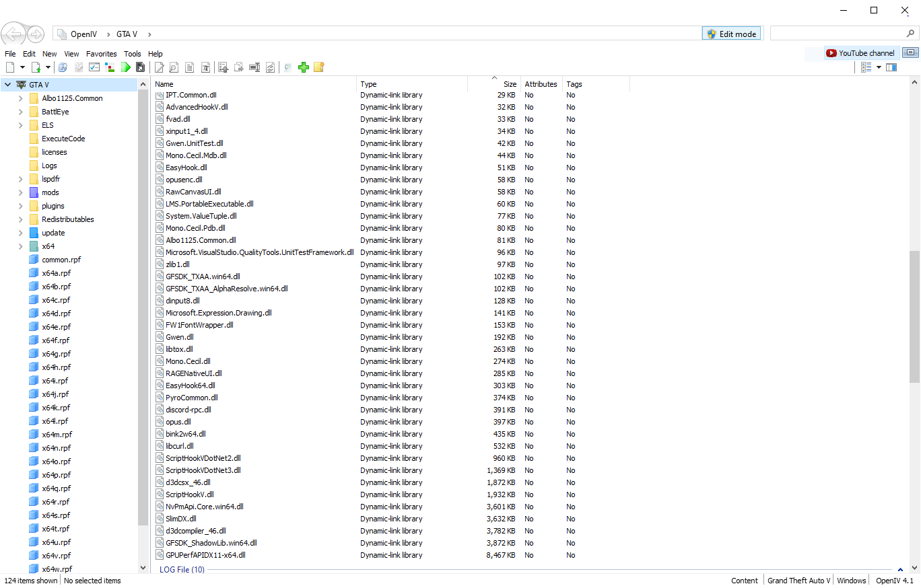The width and height of the screenshot is (921, 588).
Task: Sort by the Type column header
Action: (412, 84)
